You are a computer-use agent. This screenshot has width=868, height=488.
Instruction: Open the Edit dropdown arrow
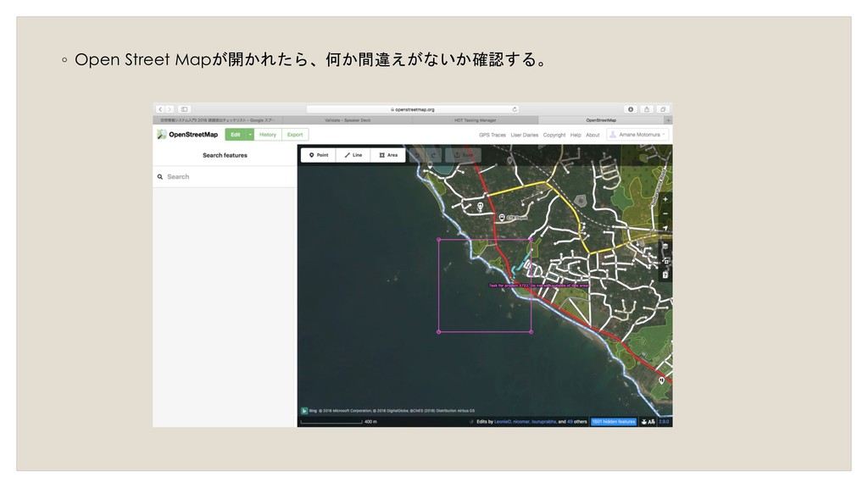coord(250,135)
